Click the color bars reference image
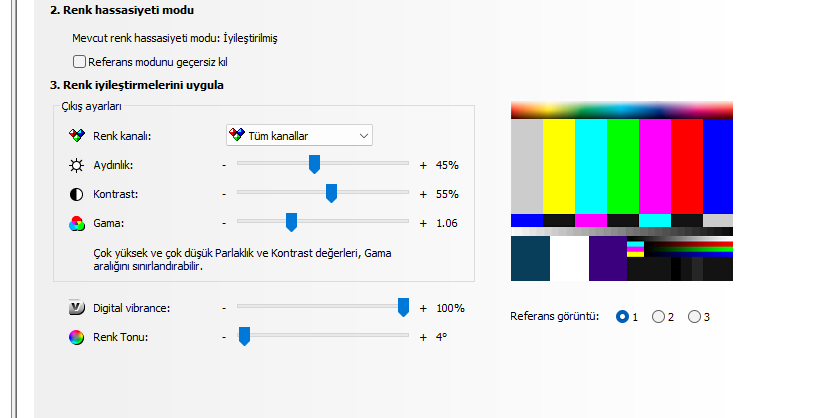Image resolution: width=819 pixels, height=418 pixels. [x=622, y=191]
